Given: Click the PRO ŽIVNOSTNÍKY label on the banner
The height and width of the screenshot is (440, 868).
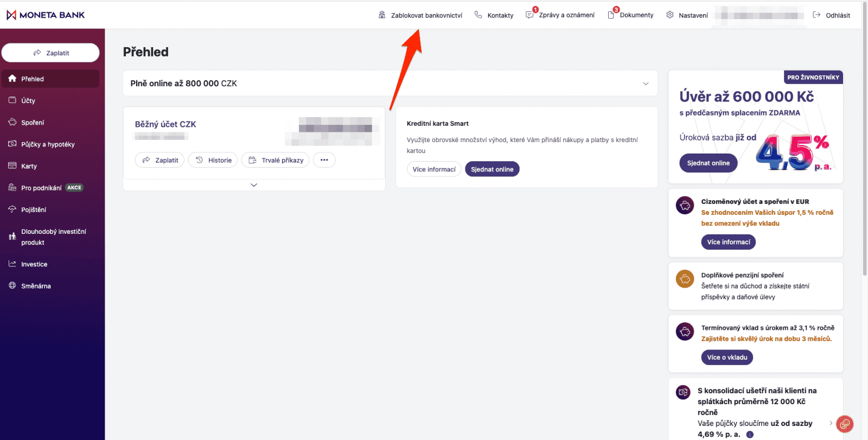Looking at the screenshot, I should click(x=813, y=77).
